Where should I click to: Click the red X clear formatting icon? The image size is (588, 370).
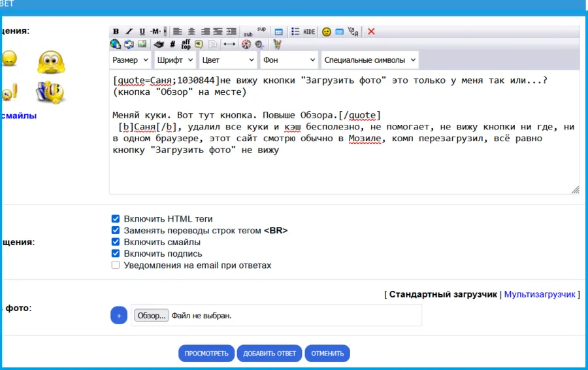371,31
